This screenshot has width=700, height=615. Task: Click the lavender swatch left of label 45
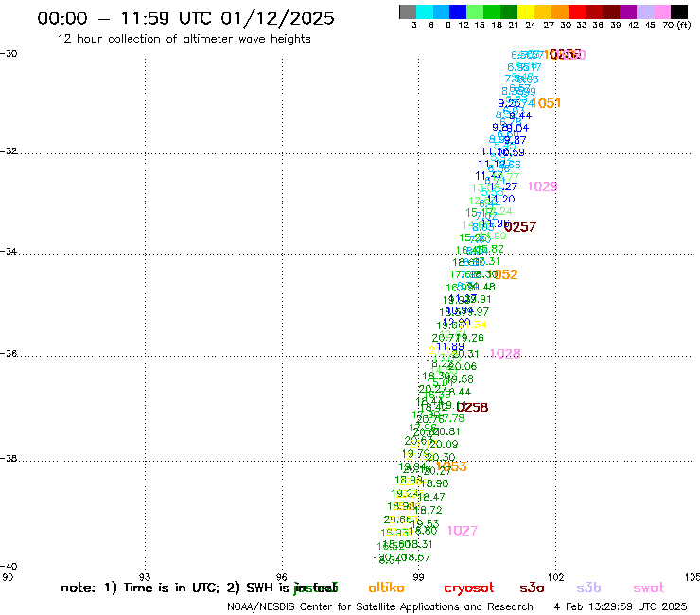644,11
